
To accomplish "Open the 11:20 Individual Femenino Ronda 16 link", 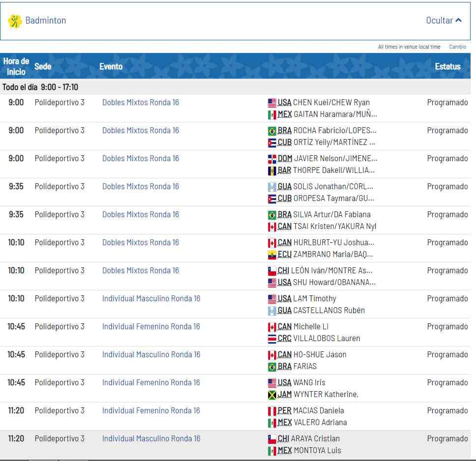I will (151, 411).
